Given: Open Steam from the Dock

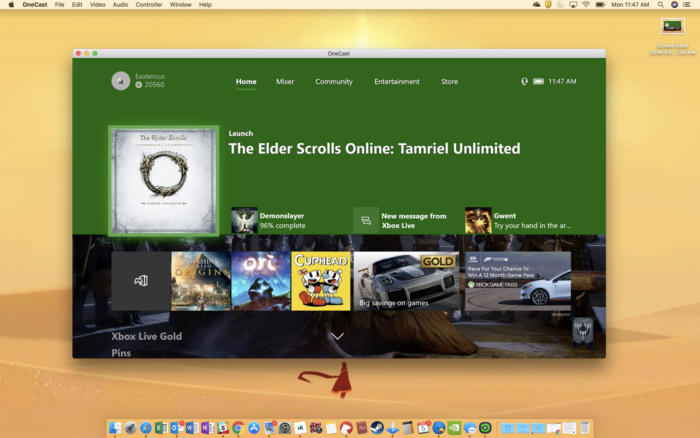Looking at the screenshot, I should coord(377,428).
